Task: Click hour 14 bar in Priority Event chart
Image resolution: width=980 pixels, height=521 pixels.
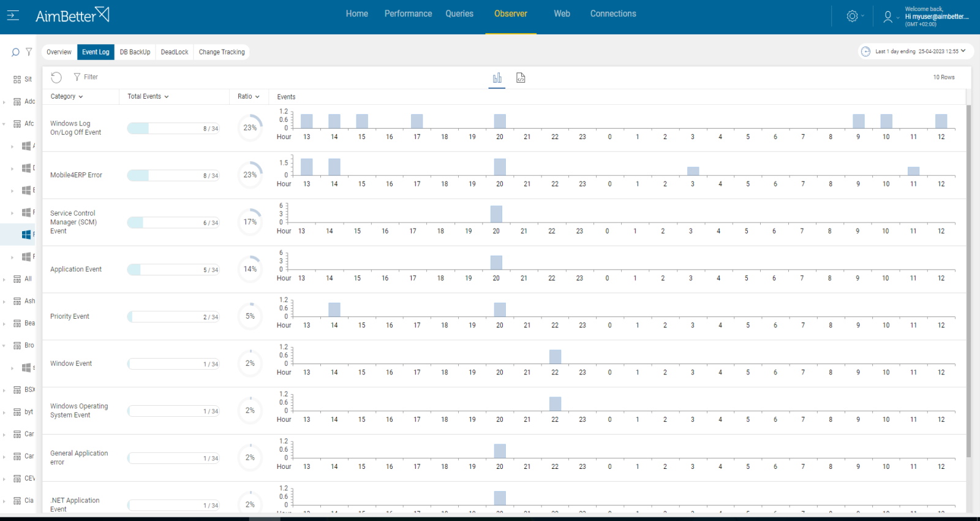Action: (x=334, y=310)
